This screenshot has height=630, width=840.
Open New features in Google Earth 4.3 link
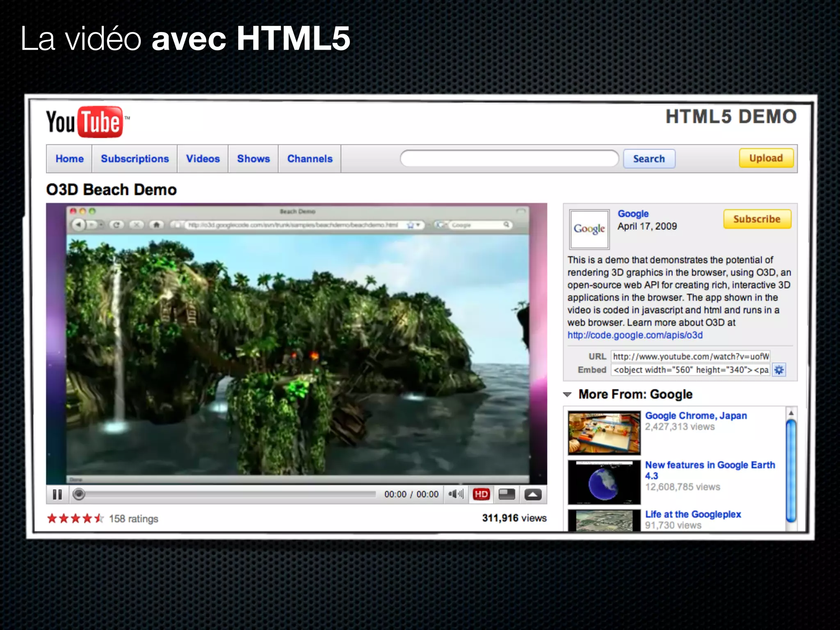tap(710, 470)
